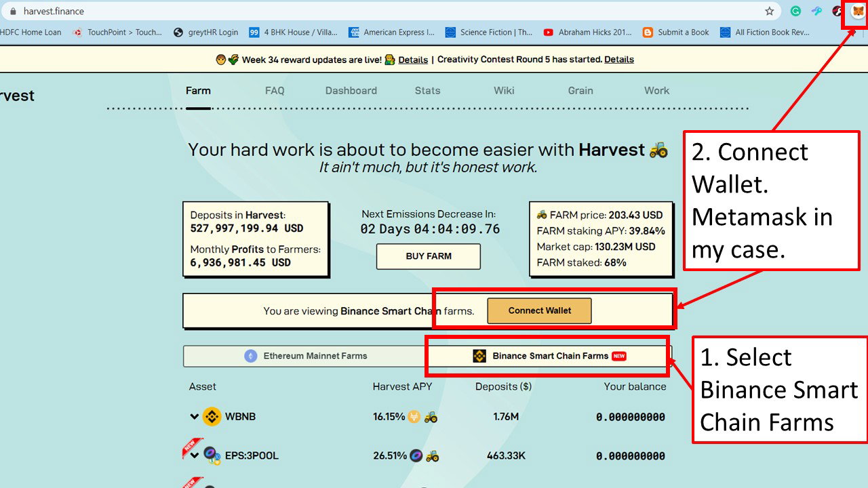This screenshot has height=488, width=868.
Task: Expand the EPS:3POOL farm row chevron
Action: click(x=195, y=455)
